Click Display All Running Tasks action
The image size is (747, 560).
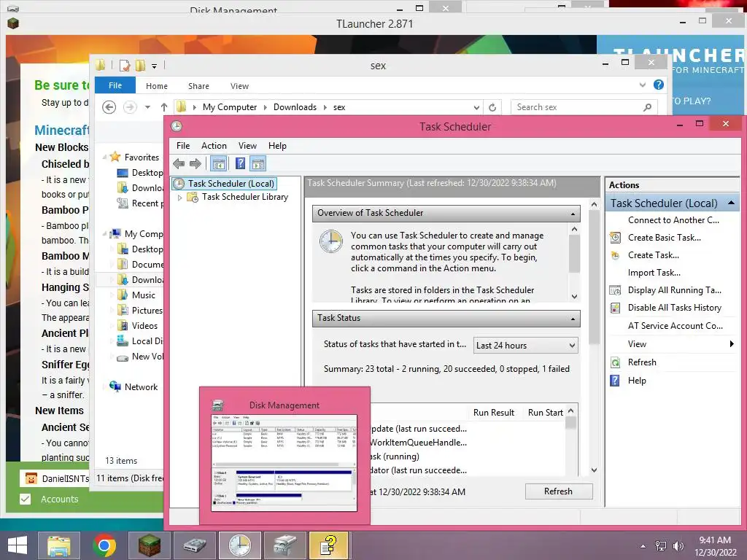pos(674,290)
